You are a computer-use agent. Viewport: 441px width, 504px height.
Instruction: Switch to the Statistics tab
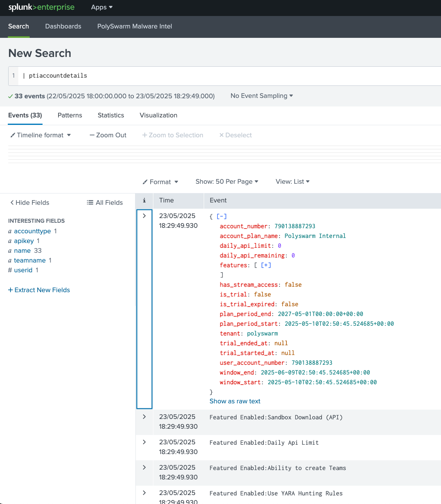pyautogui.click(x=111, y=115)
